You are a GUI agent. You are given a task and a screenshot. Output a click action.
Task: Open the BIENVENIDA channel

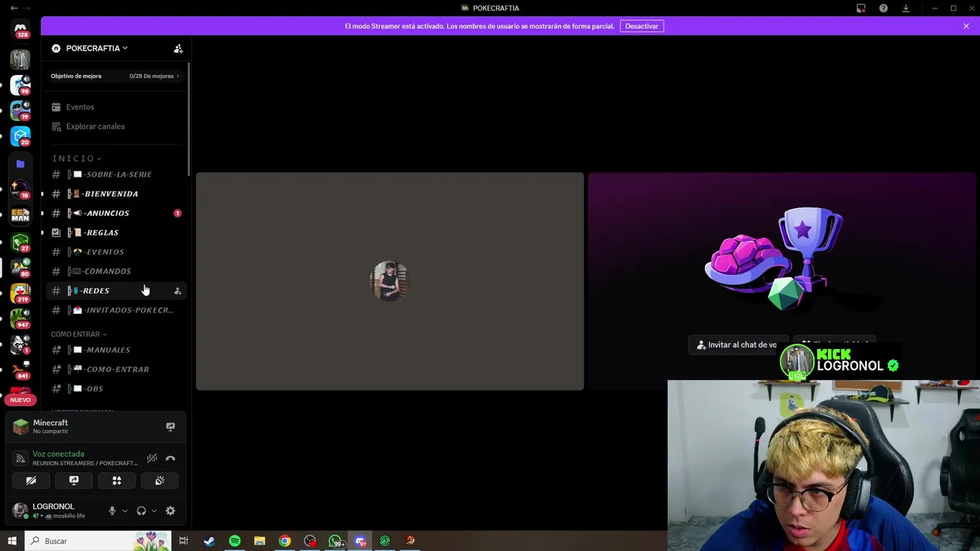tap(116, 194)
